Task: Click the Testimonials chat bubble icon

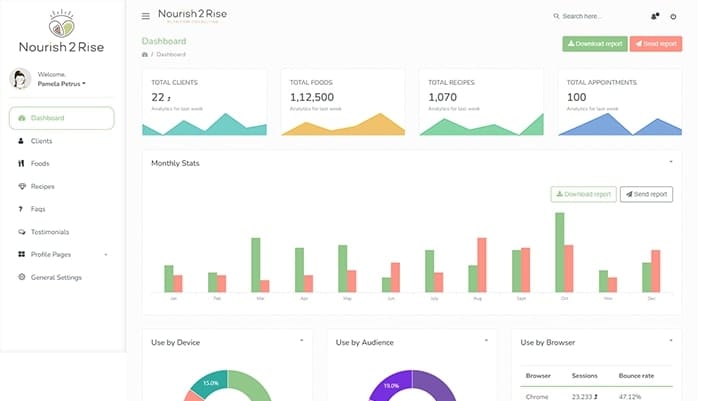Action: pos(21,232)
